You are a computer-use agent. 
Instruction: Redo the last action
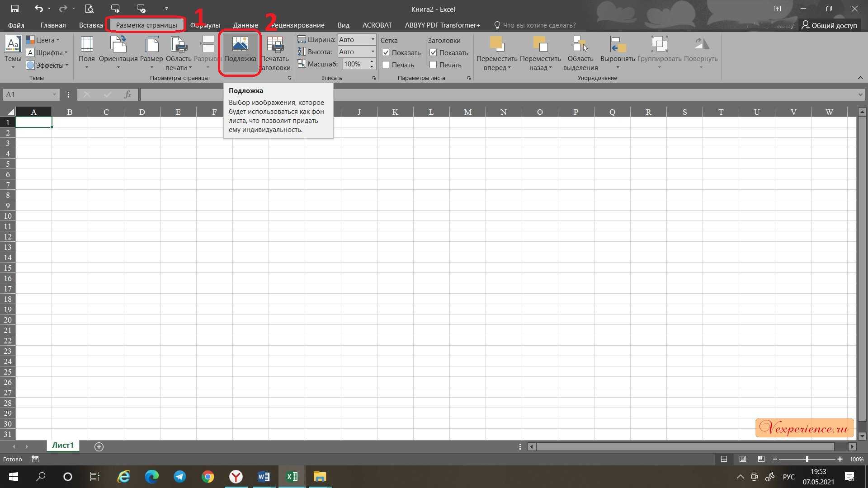[63, 9]
